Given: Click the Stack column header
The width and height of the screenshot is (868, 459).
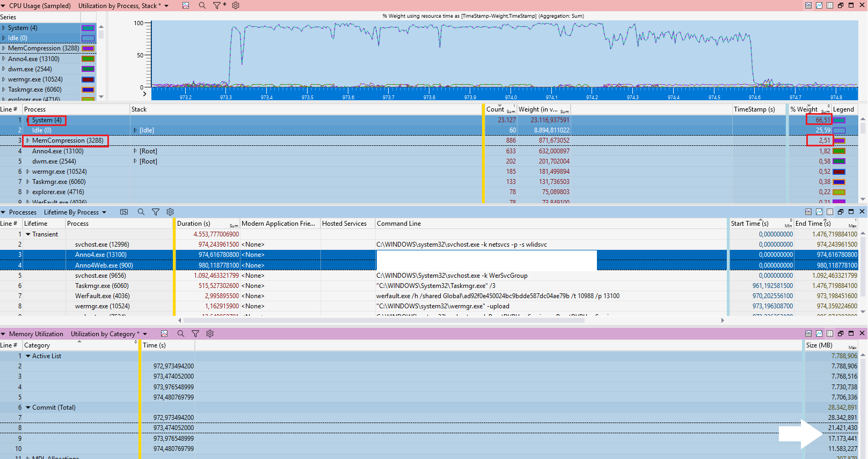Looking at the screenshot, I should (306, 109).
